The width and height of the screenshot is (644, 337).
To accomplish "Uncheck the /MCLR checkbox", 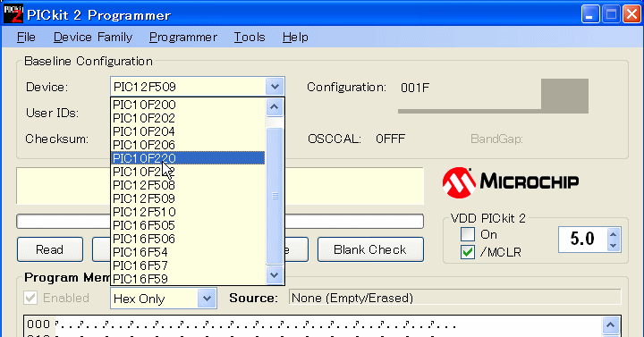I will (468, 252).
